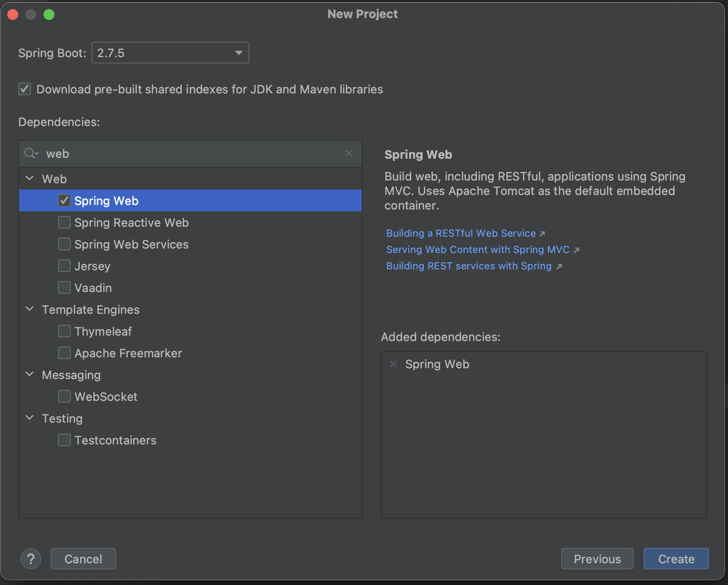Select the Messaging category label
728x585 pixels.
pyautogui.click(x=71, y=375)
